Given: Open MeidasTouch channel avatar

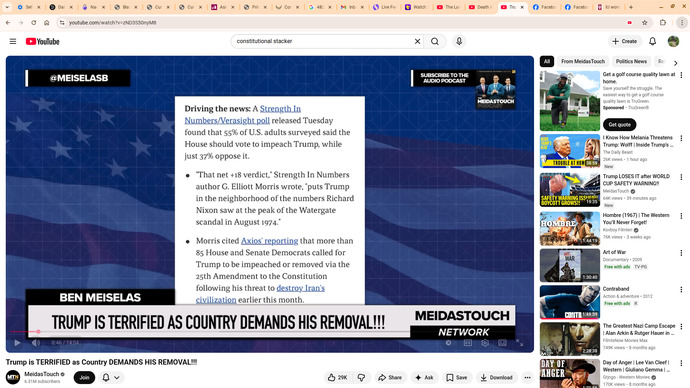Looking at the screenshot, I should tap(13, 377).
